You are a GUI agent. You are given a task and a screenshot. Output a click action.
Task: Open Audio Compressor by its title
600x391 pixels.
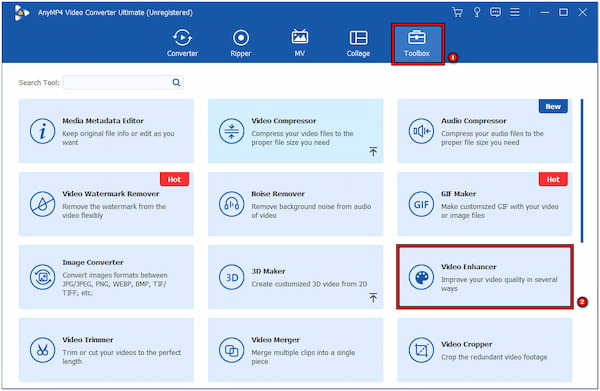point(474,121)
